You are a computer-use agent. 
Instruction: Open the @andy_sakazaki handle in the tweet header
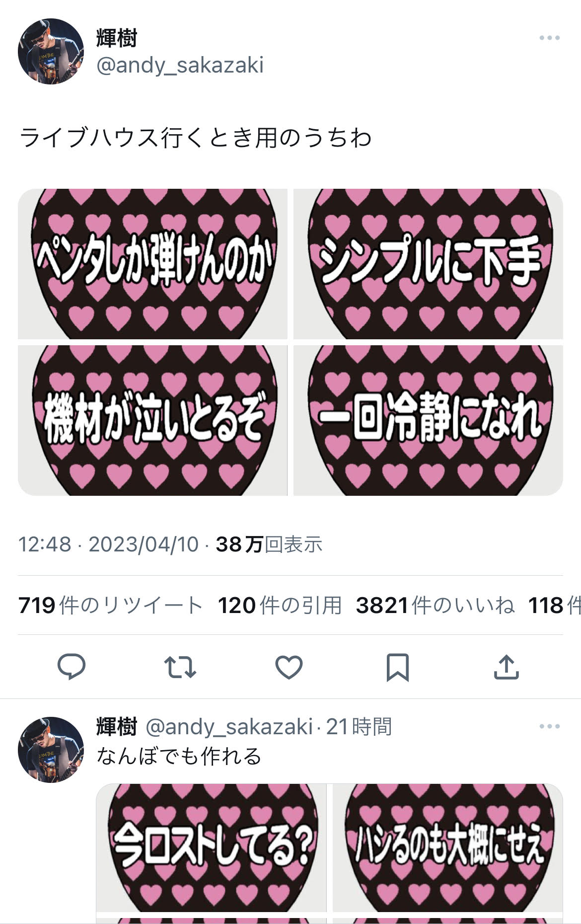(x=180, y=65)
